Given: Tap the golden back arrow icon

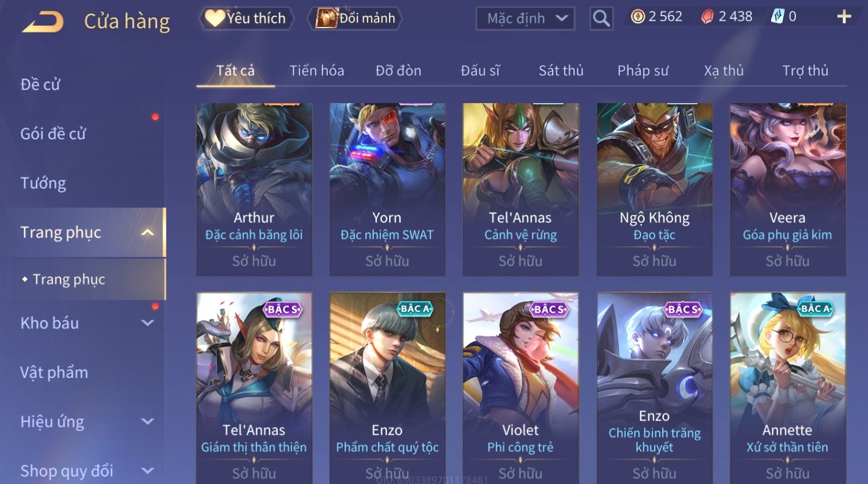Looking at the screenshot, I should coord(43,22).
